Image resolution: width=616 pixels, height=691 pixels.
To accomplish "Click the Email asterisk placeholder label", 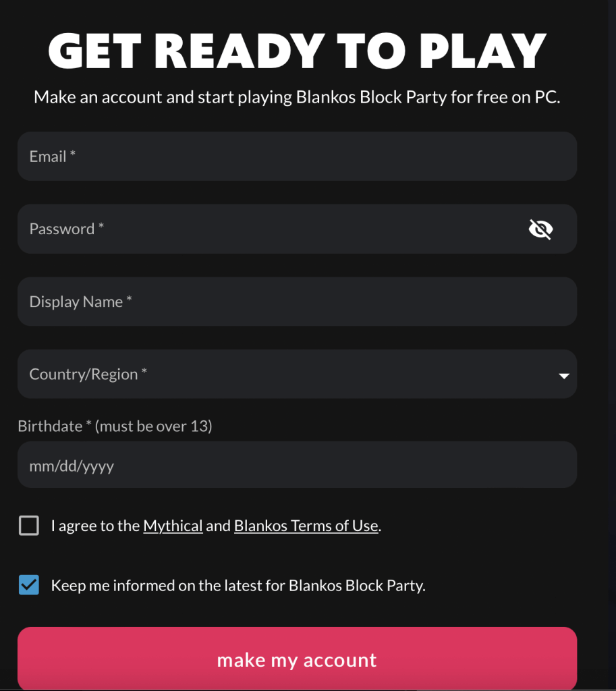I will coord(53,157).
